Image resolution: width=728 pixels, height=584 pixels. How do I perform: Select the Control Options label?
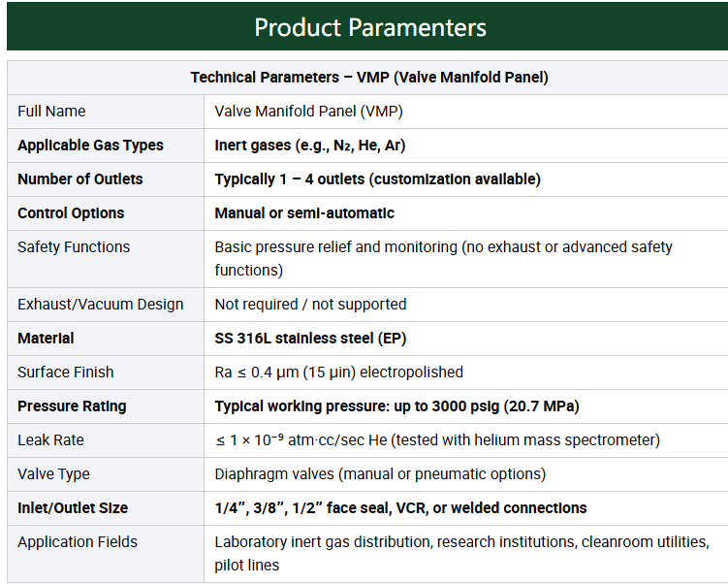click(x=71, y=213)
